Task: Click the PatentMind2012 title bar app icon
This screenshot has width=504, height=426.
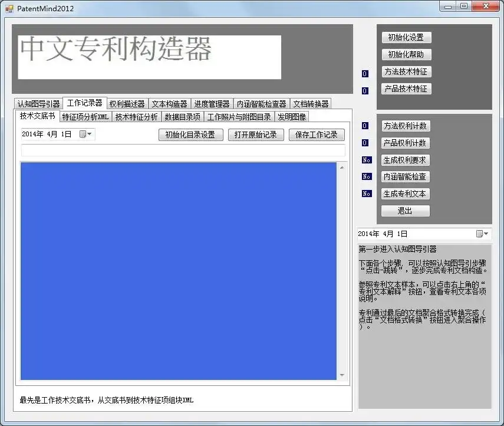Action: tap(9, 9)
